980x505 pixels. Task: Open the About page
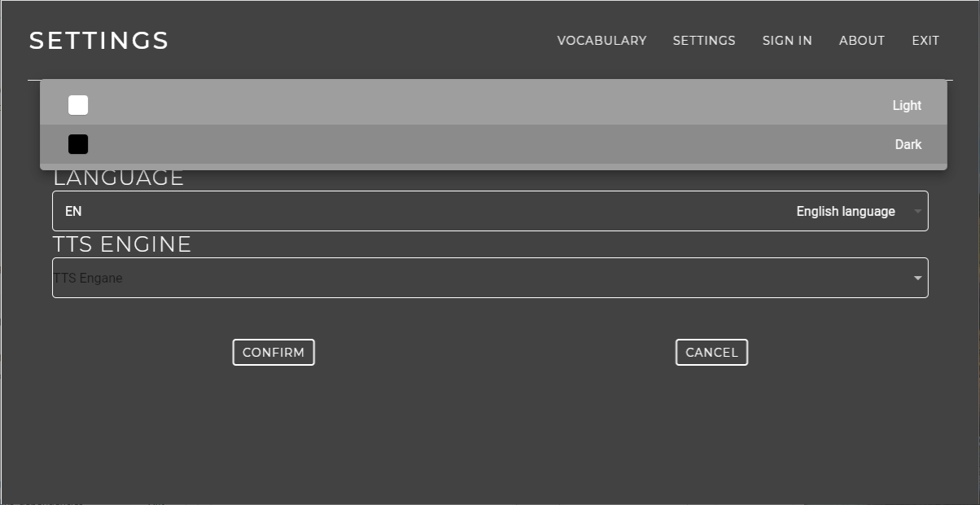click(x=861, y=41)
